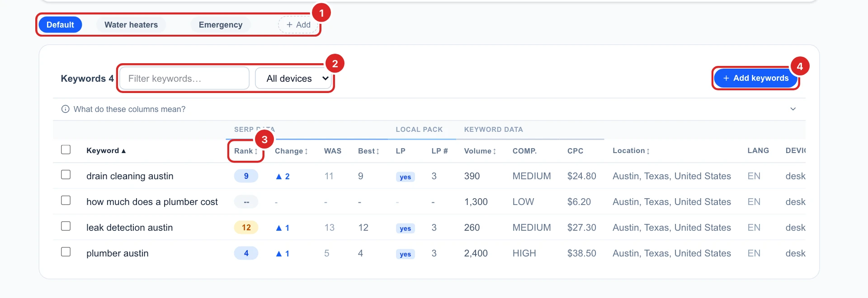Viewport: 868px width, 298px height.
Task: Switch to Water heaters group tab
Action: pyautogui.click(x=131, y=25)
